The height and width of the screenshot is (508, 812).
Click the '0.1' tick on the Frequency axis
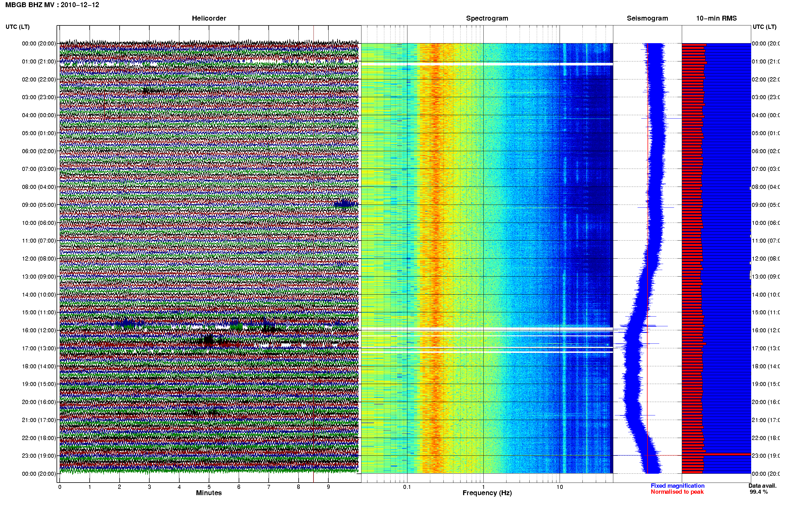tap(407, 487)
